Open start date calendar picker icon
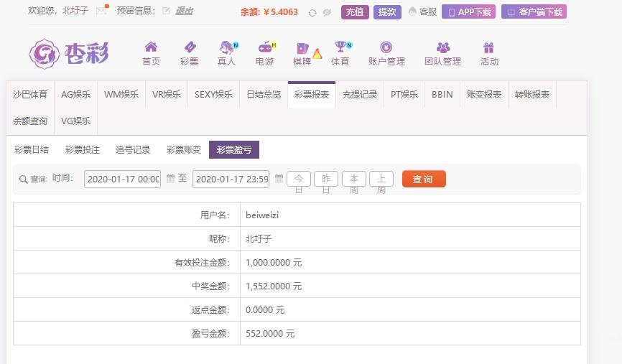 (x=170, y=179)
